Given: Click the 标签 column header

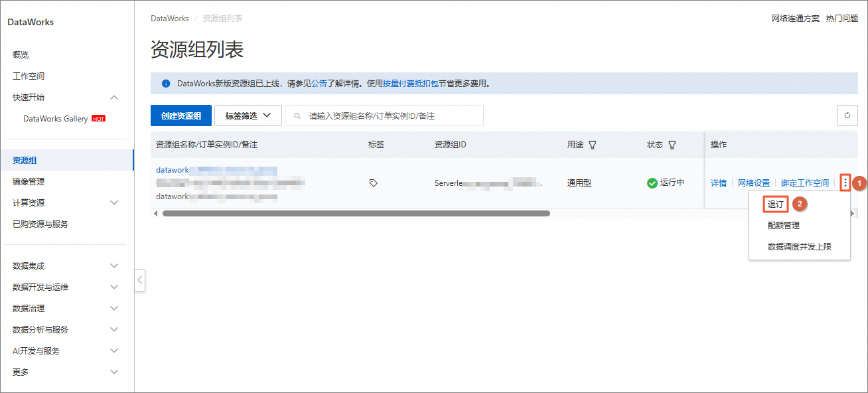Looking at the screenshot, I should pyautogui.click(x=376, y=145).
